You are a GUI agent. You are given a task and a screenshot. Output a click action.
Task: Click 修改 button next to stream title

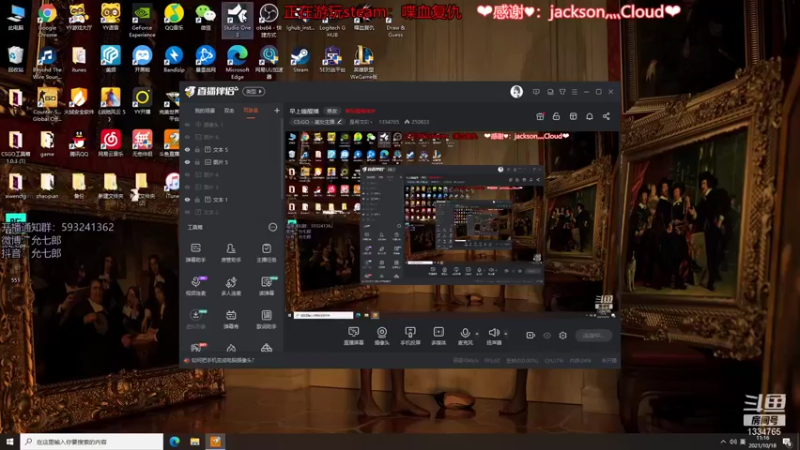332,111
